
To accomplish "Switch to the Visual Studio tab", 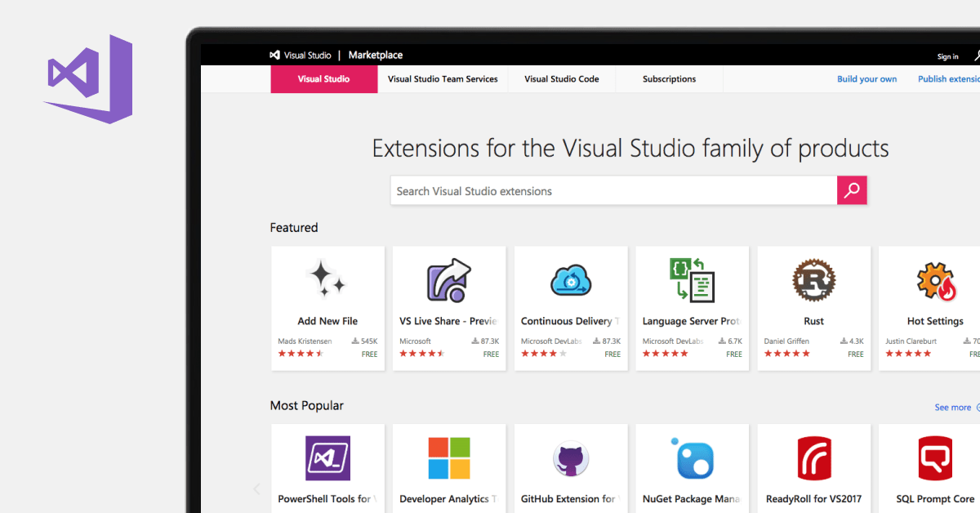I will point(324,79).
